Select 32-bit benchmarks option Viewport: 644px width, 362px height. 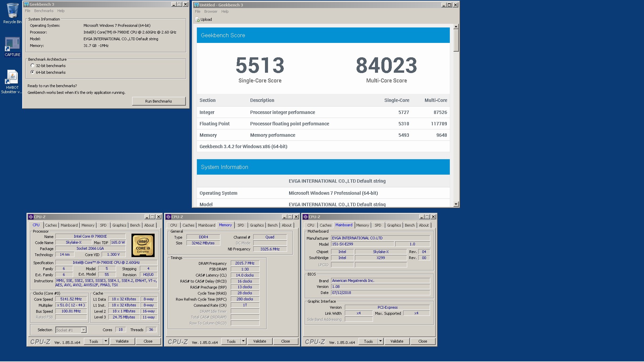pos(33,66)
